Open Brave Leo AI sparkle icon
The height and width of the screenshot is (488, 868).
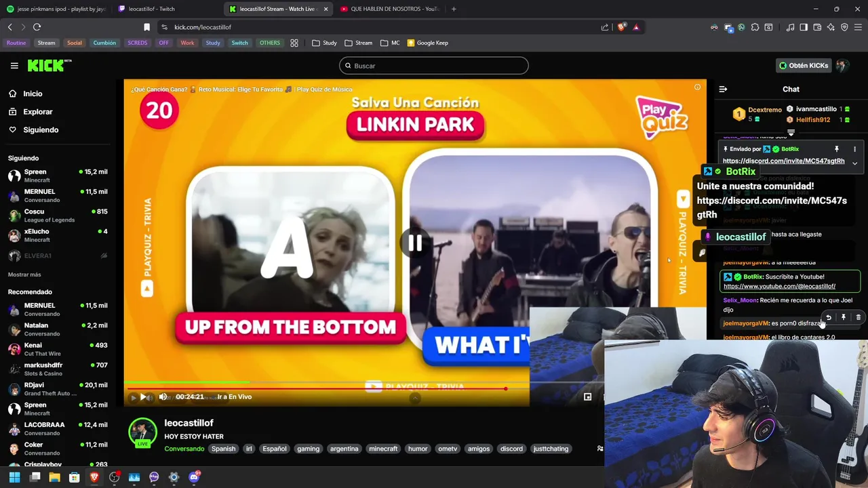pyautogui.click(x=831, y=27)
